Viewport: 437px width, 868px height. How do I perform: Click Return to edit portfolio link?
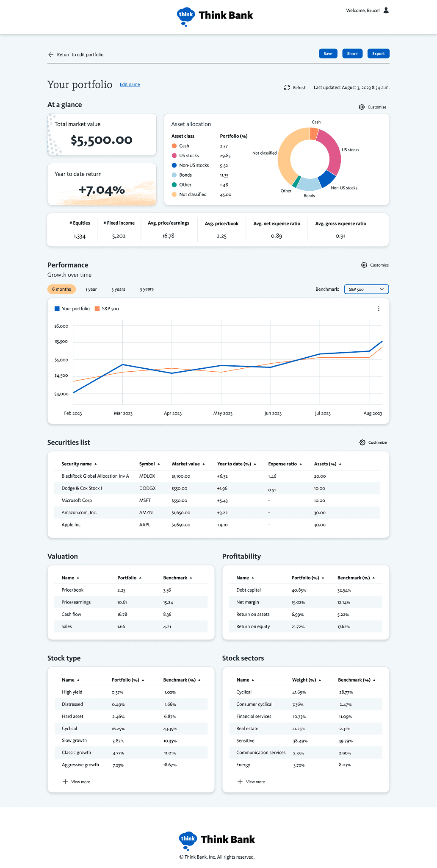click(x=80, y=55)
